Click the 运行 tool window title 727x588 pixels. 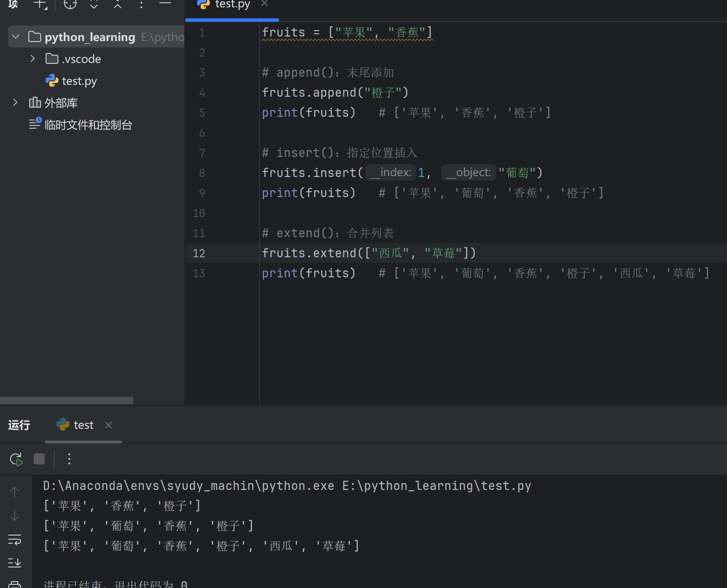(x=19, y=425)
